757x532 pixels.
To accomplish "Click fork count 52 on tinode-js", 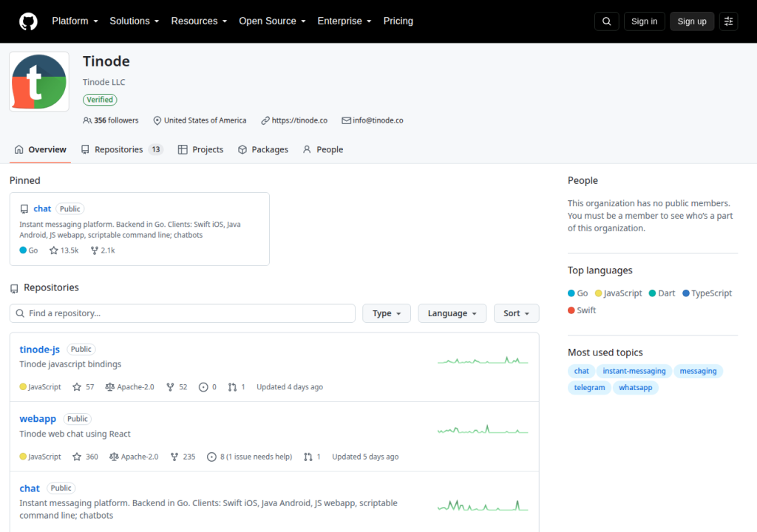I will point(176,386).
